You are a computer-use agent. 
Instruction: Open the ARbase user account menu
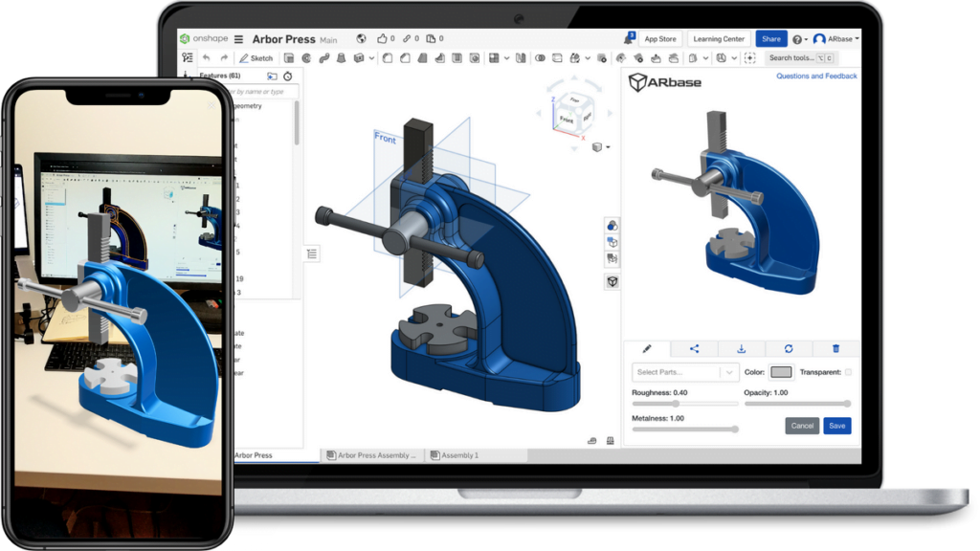pos(836,38)
